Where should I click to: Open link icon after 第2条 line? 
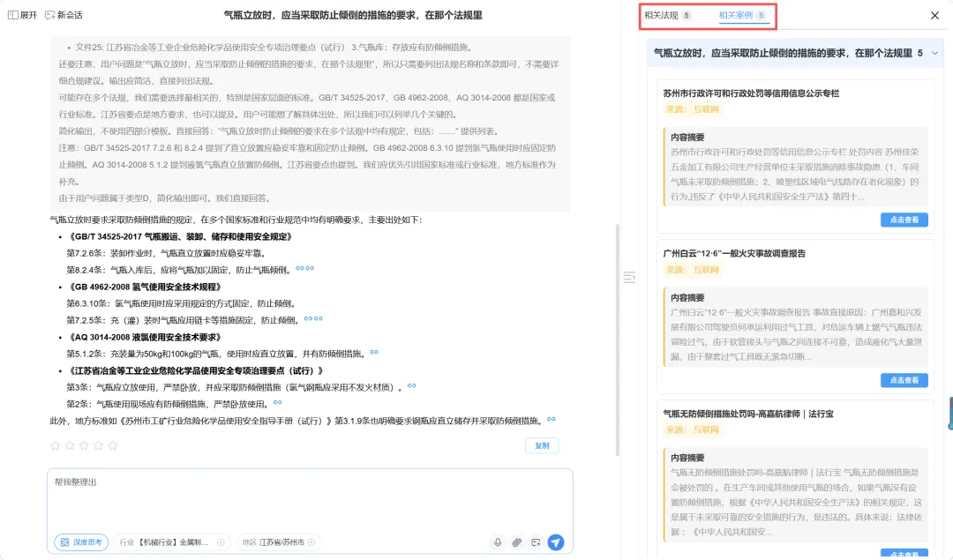(278, 403)
